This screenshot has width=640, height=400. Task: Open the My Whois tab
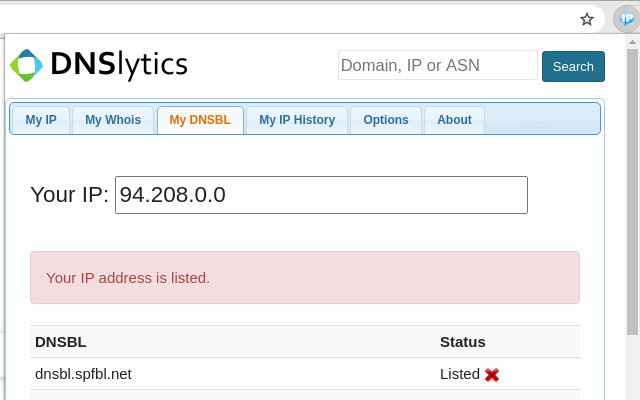(x=113, y=120)
